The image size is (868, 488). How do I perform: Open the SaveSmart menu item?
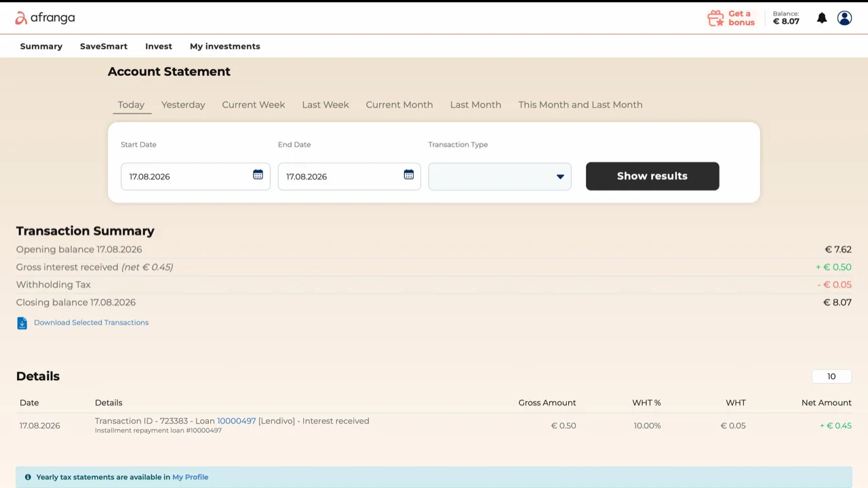pos(104,46)
